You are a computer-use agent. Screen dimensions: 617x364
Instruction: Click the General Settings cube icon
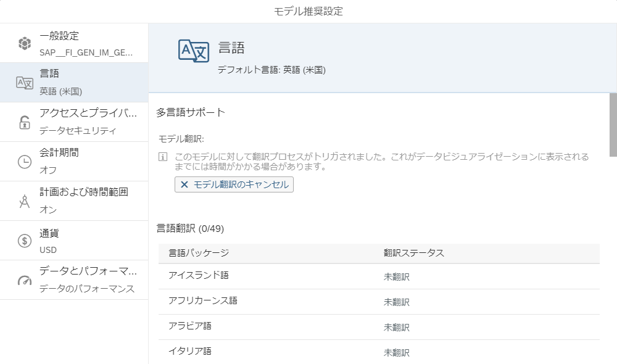click(x=24, y=43)
